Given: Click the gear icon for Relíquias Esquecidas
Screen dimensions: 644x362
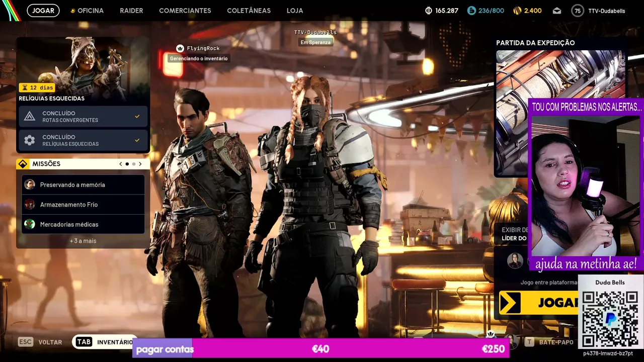Looking at the screenshot, I should (x=30, y=140).
